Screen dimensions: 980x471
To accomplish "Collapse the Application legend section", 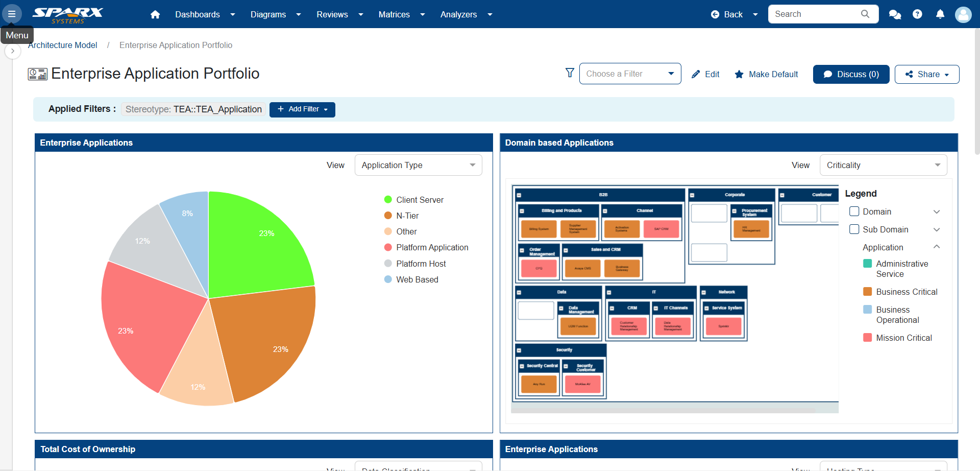I will point(937,247).
